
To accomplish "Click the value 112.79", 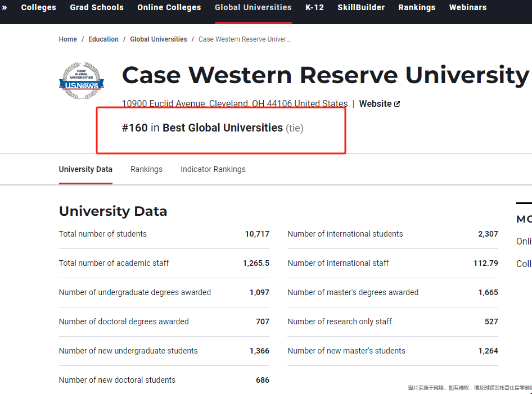I will point(486,263).
